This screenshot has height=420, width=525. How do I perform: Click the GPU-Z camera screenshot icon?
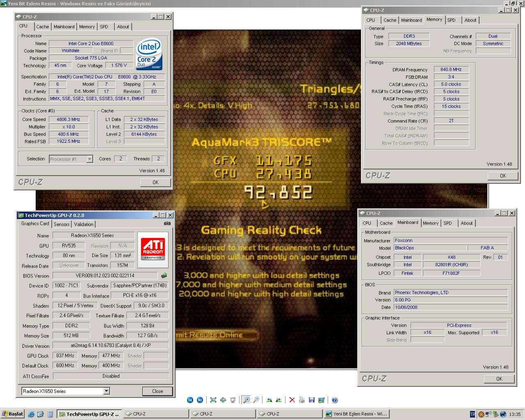click(x=167, y=224)
